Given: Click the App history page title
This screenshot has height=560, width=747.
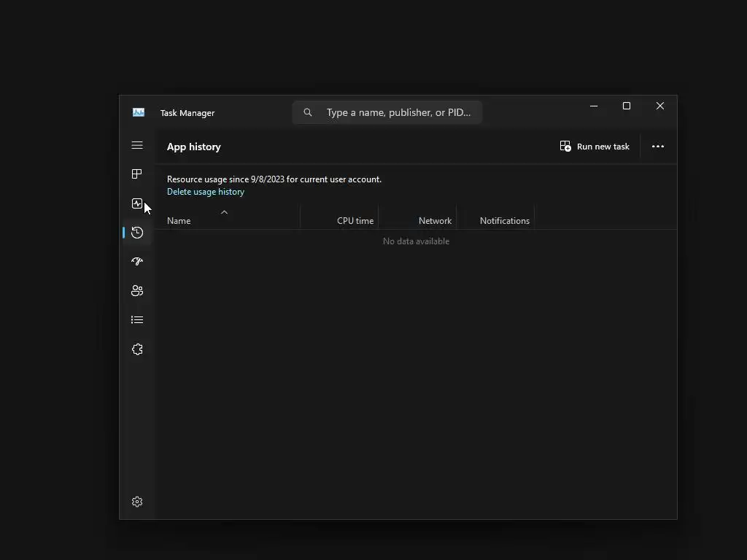Looking at the screenshot, I should [193, 147].
